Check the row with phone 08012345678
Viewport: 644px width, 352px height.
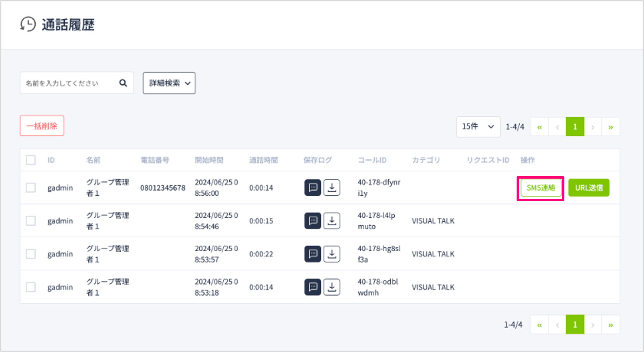point(31,188)
